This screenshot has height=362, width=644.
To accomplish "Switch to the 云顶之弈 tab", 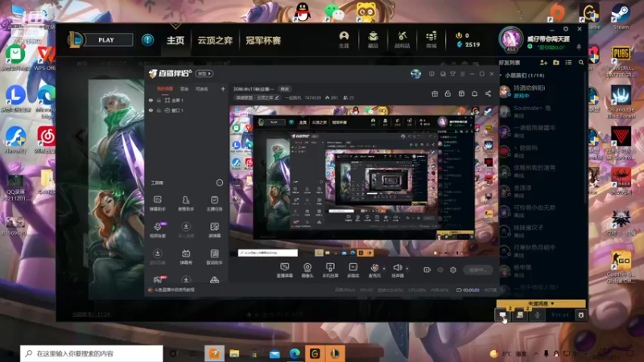I will point(215,40).
